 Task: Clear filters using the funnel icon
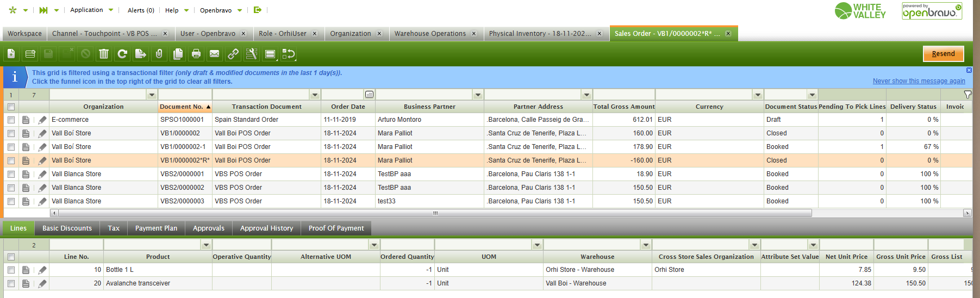coord(967,95)
